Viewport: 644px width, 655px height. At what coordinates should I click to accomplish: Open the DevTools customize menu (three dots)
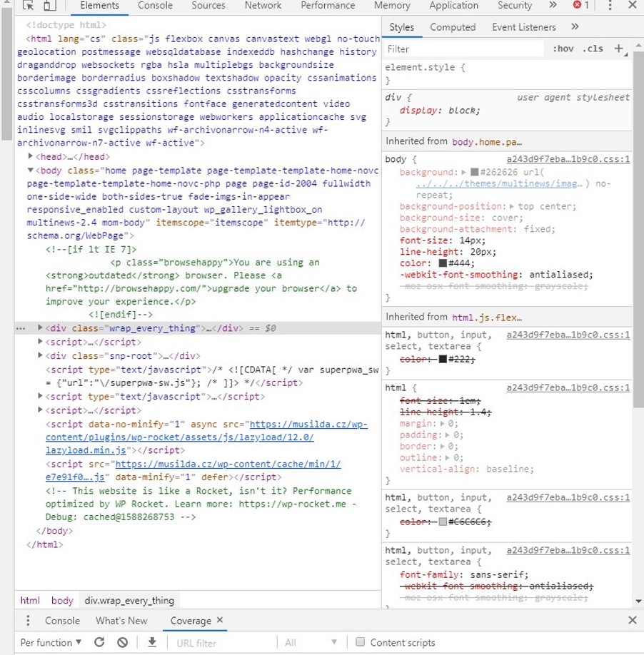pos(610,6)
